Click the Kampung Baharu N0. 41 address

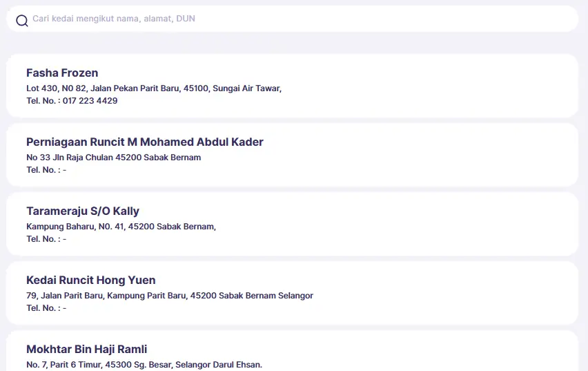tap(121, 227)
